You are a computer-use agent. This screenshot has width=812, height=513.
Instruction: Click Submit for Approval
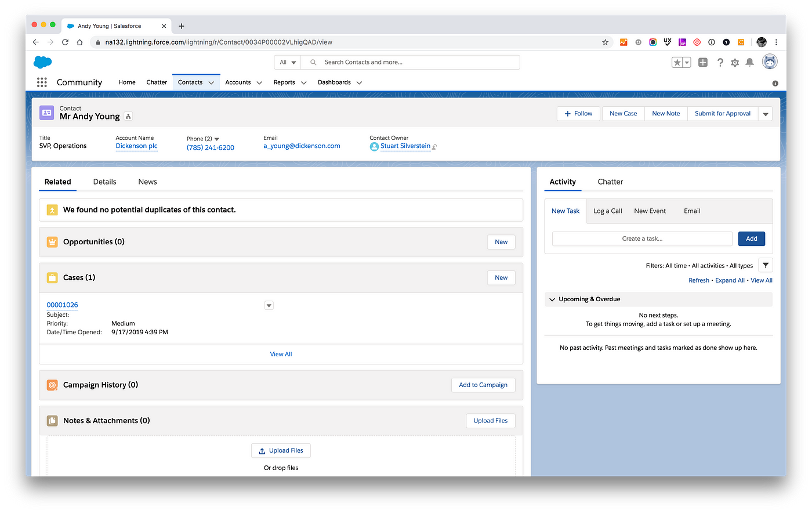click(x=723, y=114)
